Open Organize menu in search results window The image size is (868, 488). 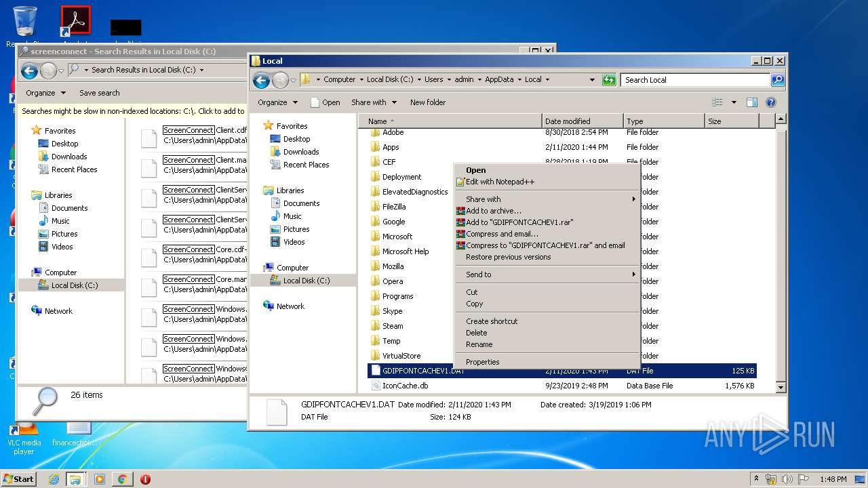pos(45,93)
